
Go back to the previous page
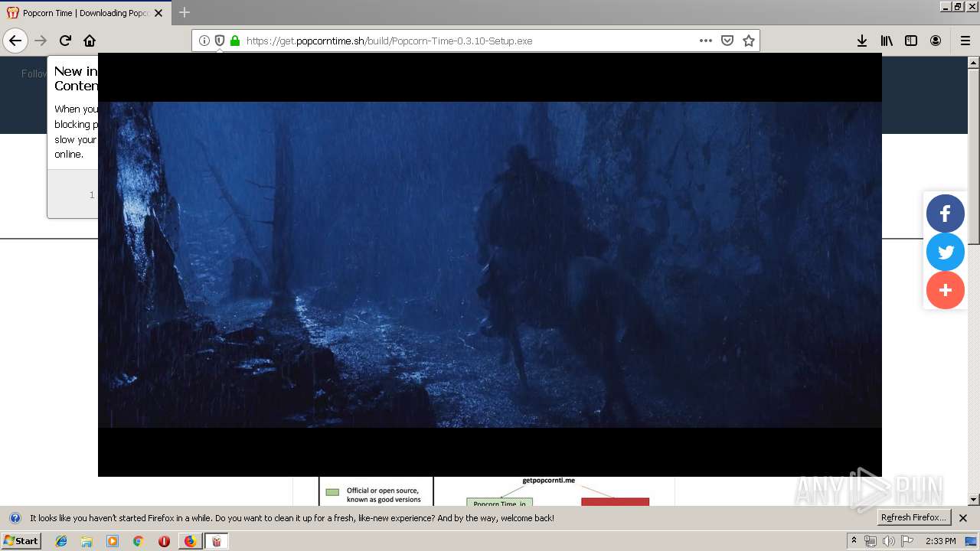pyautogui.click(x=15, y=41)
